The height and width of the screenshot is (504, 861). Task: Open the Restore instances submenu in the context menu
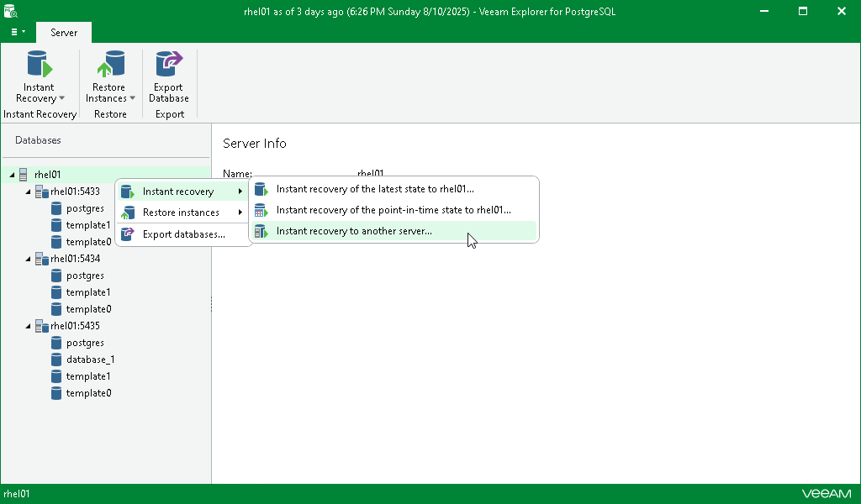pos(182,213)
